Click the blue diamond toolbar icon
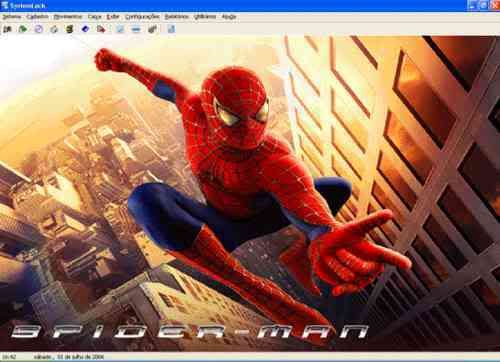The width and height of the screenshot is (500, 362). pyautogui.click(x=85, y=29)
